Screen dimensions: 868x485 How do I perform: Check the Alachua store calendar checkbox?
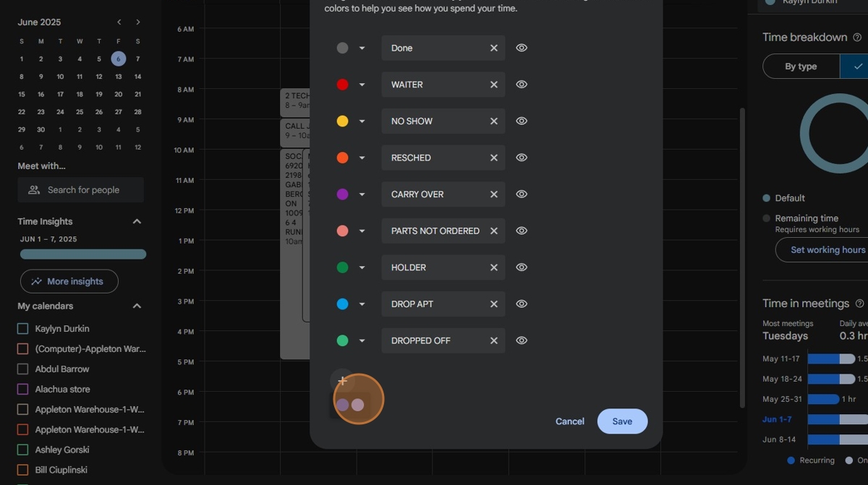[22, 390]
